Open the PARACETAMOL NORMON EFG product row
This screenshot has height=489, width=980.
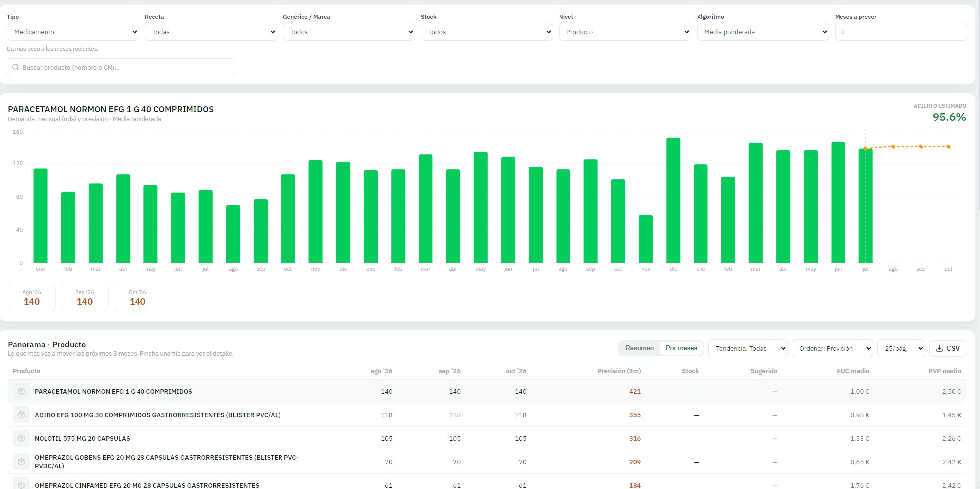487,392
